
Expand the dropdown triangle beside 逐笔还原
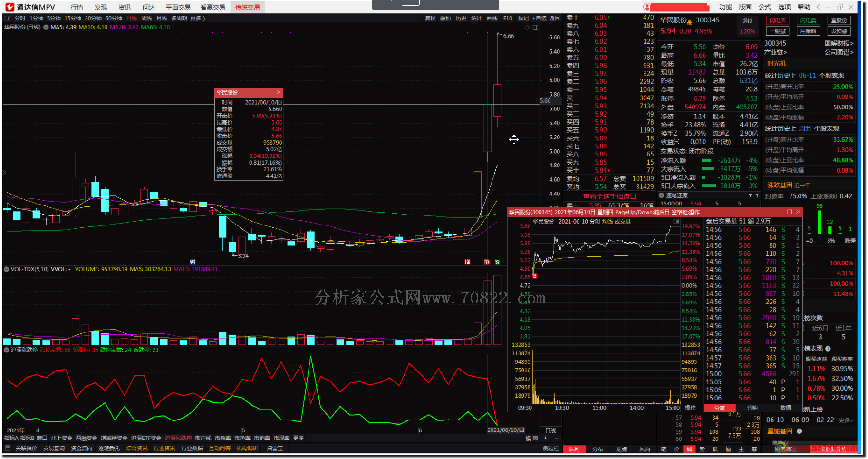pyautogui.click(x=750, y=195)
